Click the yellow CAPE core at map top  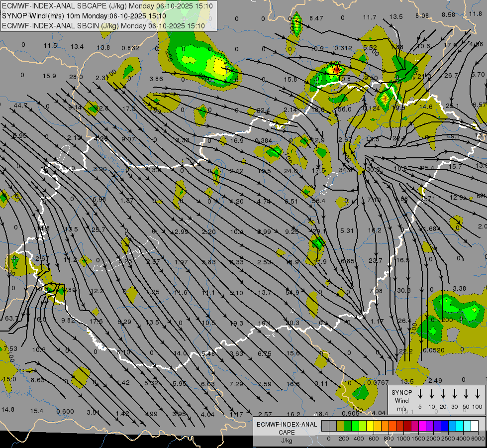click(219, 66)
